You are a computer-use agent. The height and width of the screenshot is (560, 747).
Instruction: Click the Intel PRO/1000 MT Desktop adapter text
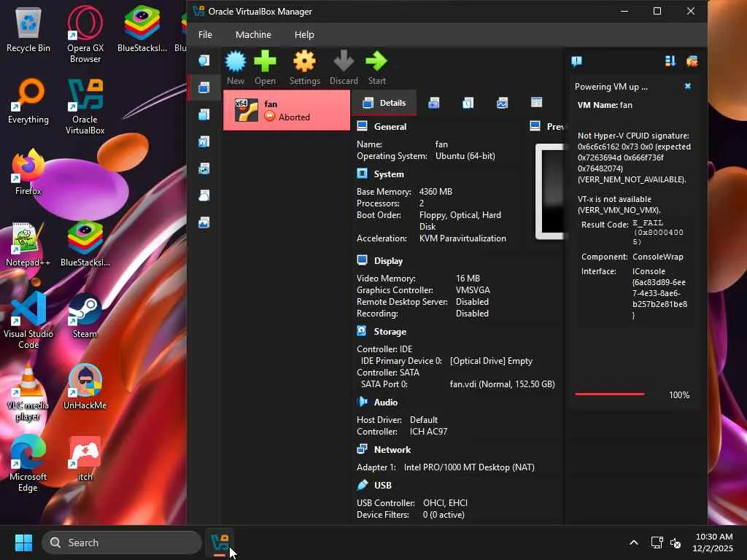[469, 467]
